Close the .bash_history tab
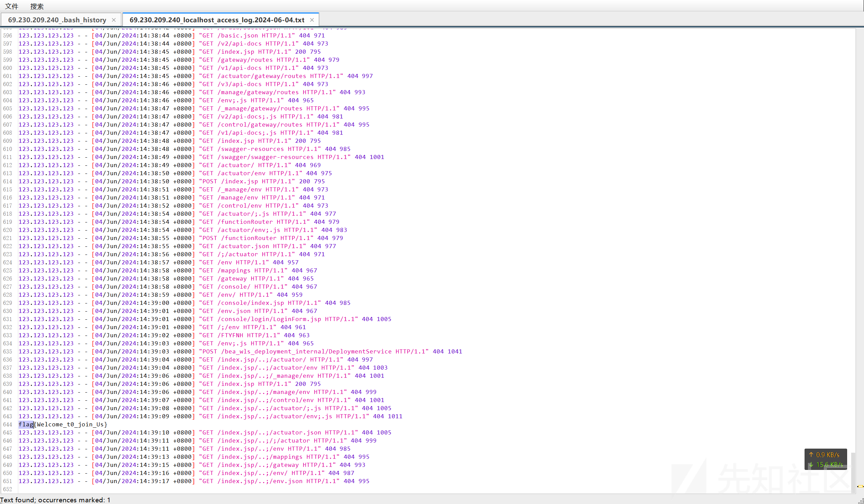Image resolution: width=864 pixels, height=504 pixels. [114, 20]
